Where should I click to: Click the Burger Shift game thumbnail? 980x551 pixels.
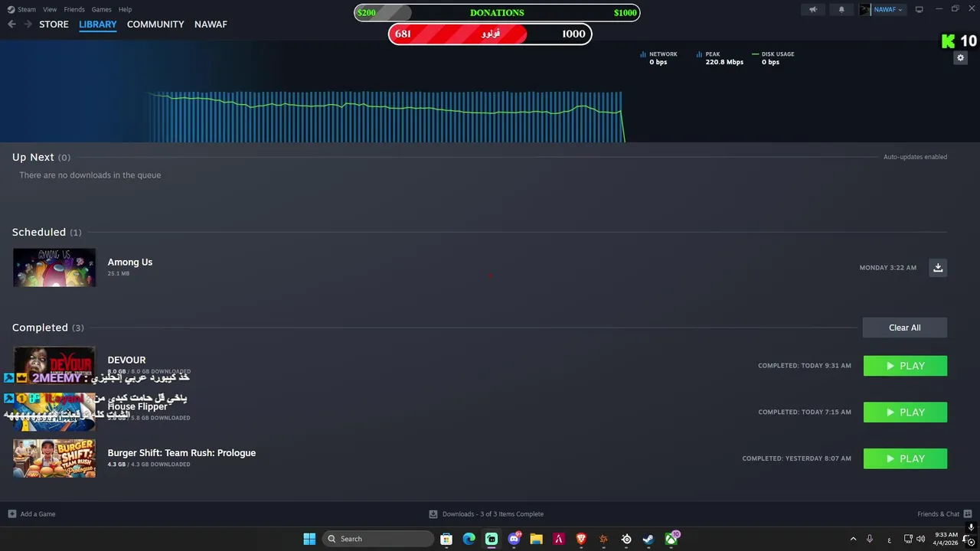coord(54,458)
